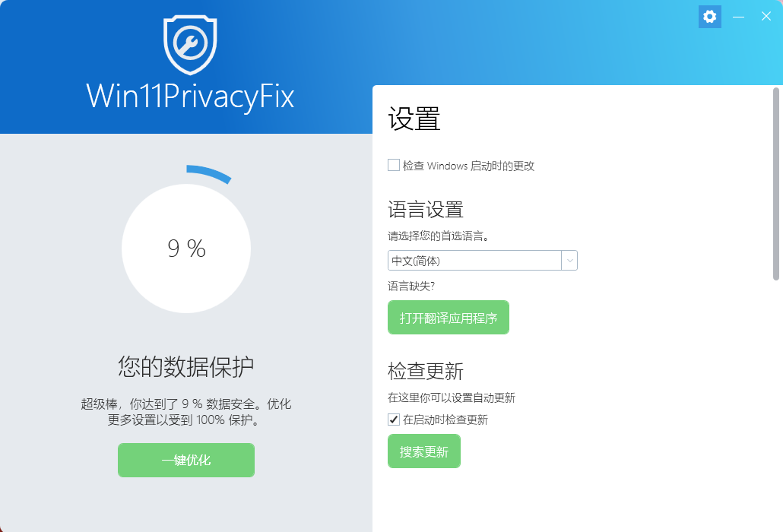Click the 9 % protection score

point(186,249)
